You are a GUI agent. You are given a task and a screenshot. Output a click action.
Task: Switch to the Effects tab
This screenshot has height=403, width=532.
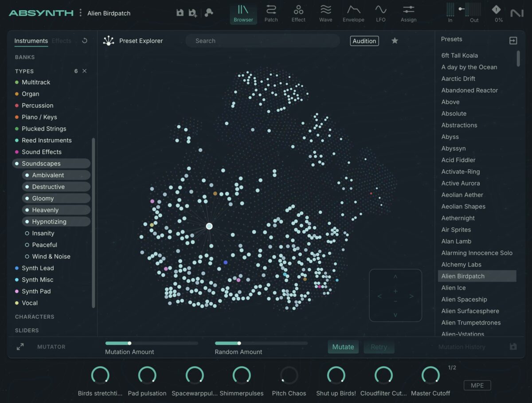61,41
